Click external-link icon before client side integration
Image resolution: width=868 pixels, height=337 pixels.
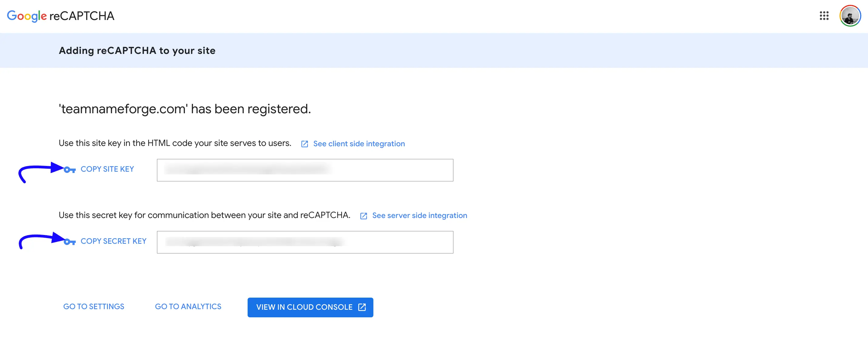[304, 144]
